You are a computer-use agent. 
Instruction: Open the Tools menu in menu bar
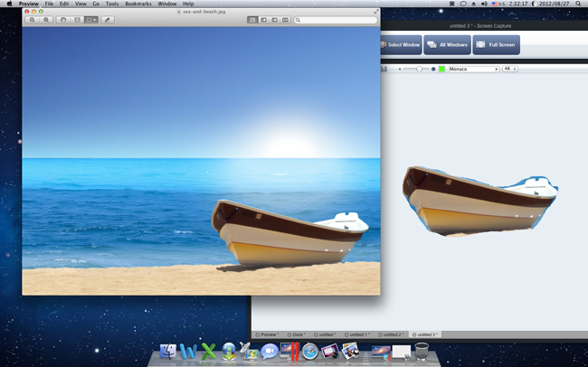tap(111, 4)
